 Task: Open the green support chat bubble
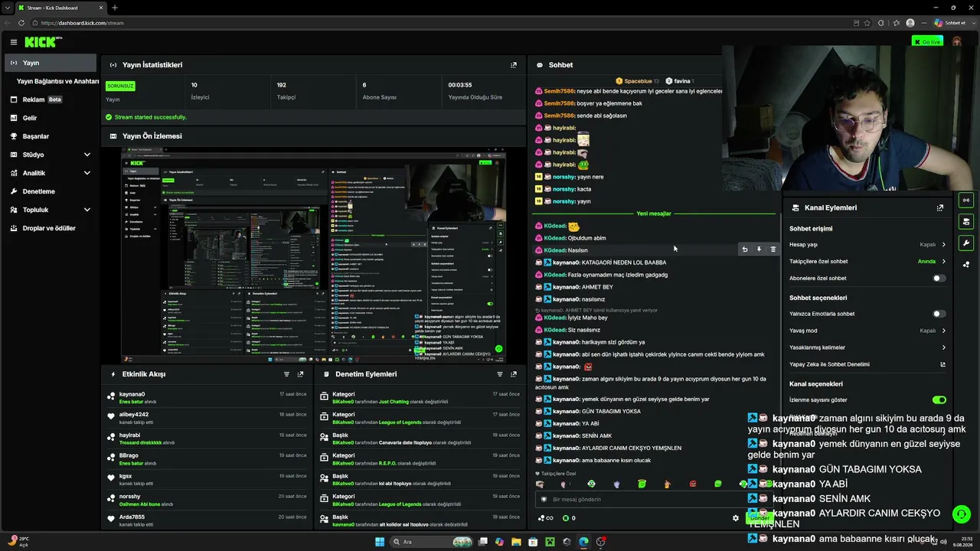(961, 514)
